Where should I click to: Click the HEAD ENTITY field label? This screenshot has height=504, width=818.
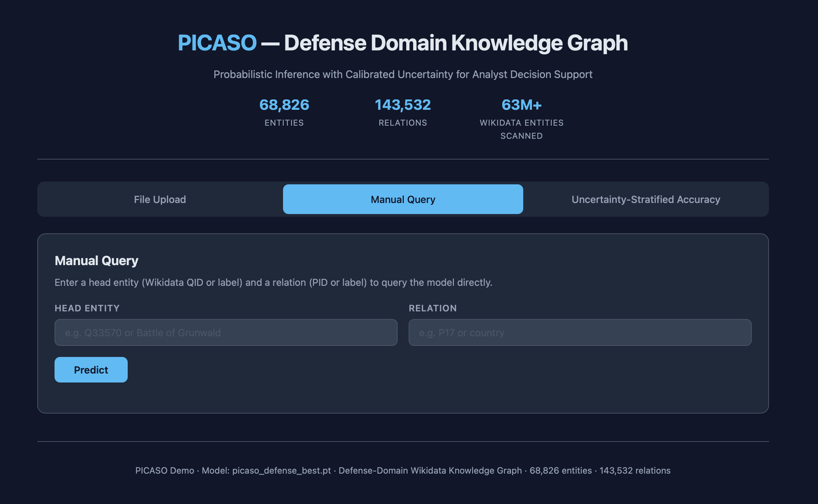(87, 308)
